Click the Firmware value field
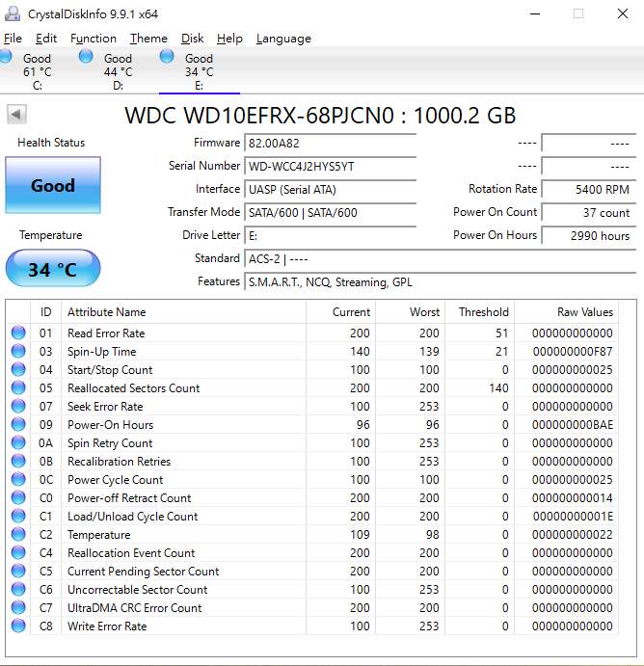644x666 pixels. tap(330, 144)
